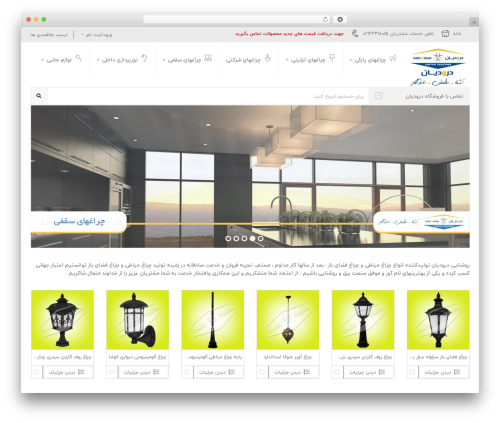Open لیست علاقمندی ها wishlist link
Viewport: 500px width, 423px height.
49,35
